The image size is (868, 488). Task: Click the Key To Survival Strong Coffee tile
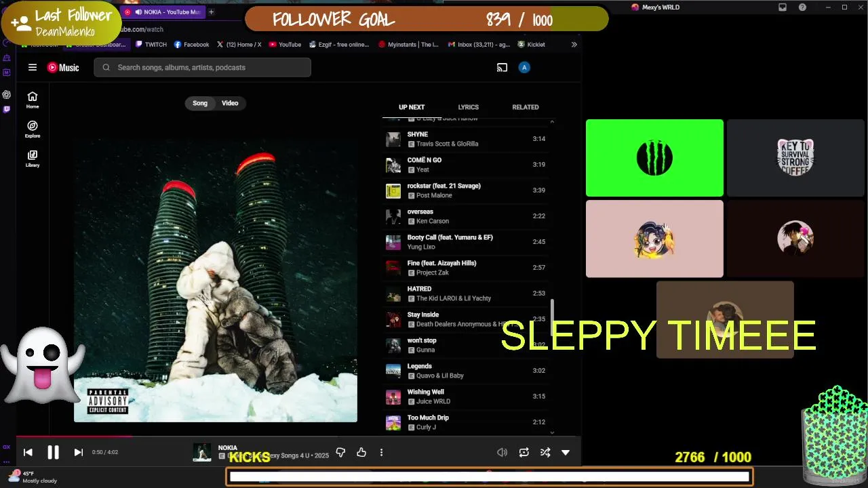[795, 158]
